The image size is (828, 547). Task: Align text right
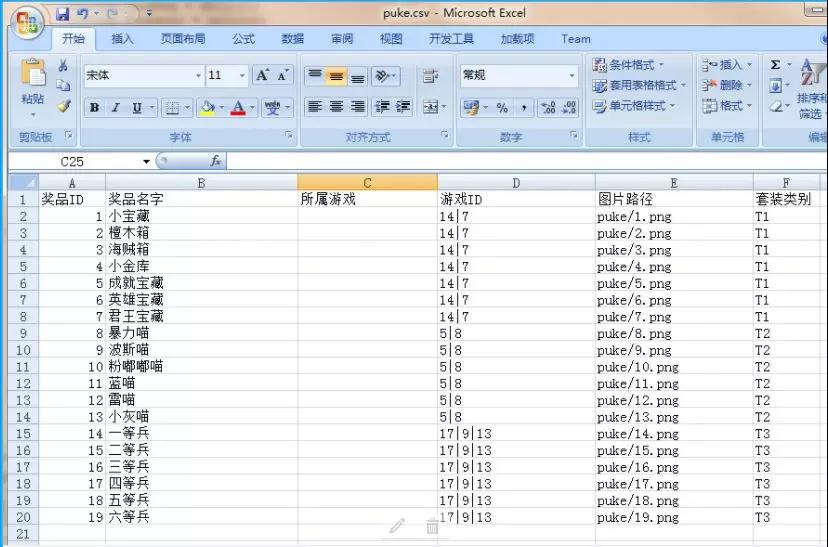pyautogui.click(x=357, y=107)
